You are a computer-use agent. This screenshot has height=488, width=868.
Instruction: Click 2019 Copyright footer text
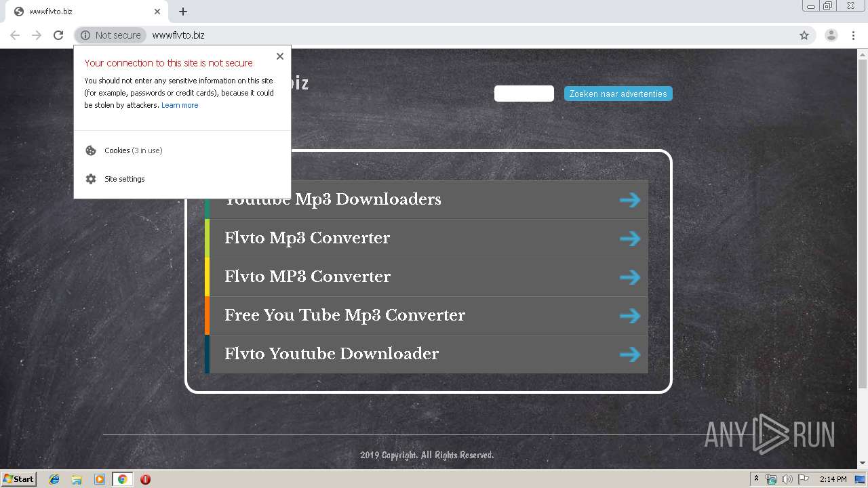[x=427, y=455]
